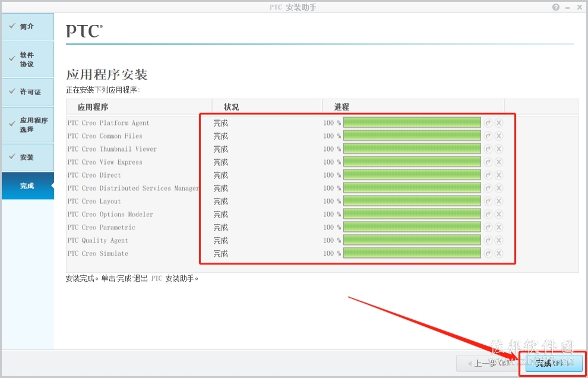The width and height of the screenshot is (588, 378).
Task: Click the retry icon for PTC Creo Options Modeler
Action: pos(488,214)
